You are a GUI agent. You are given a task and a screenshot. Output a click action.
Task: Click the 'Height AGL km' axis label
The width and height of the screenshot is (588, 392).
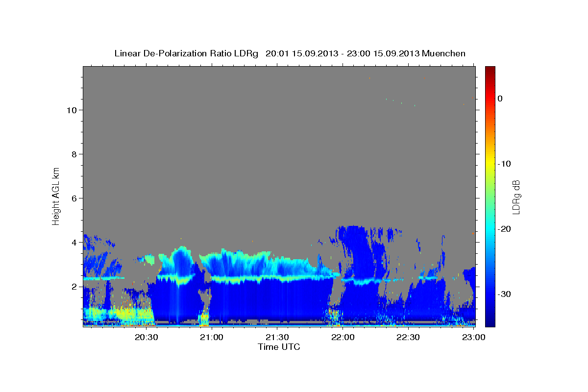pos(56,196)
